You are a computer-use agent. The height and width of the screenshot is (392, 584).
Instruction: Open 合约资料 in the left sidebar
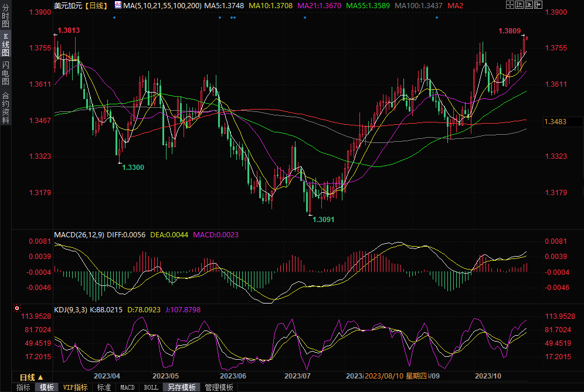(x=5, y=107)
